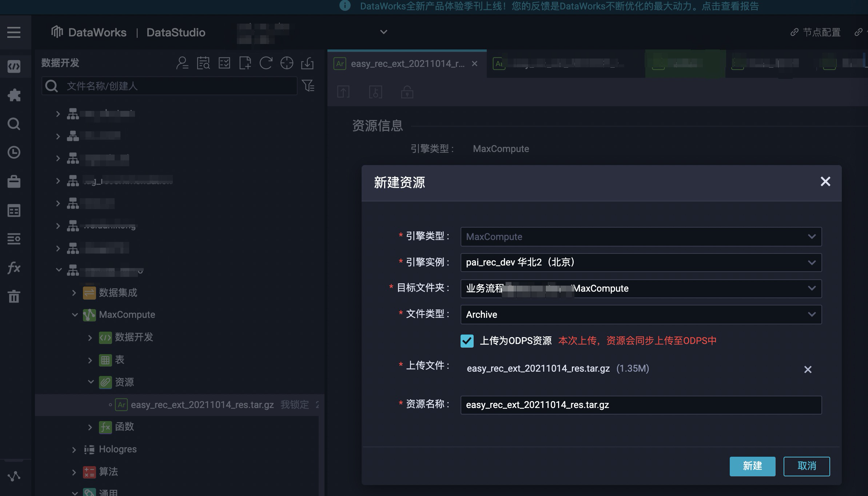Collapse the MaxCompute tree node
This screenshot has height=496, width=868.
75,315
